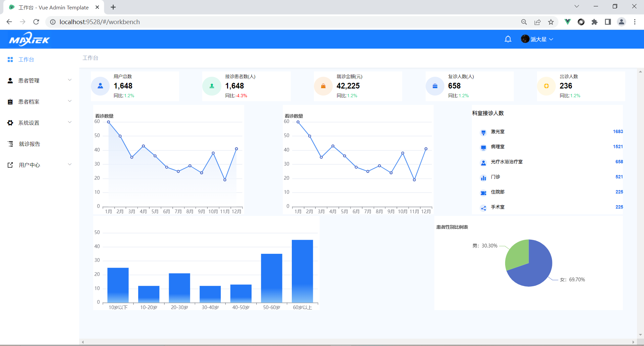
Task: Expand the 系统设置 submenu chevron
Action: [x=70, y=122]
